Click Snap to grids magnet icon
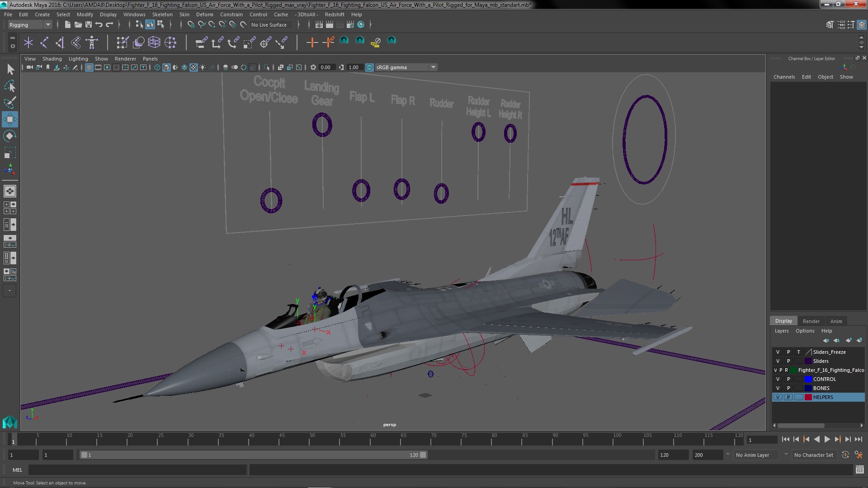 pyautogui.click(x=191, y=24)
